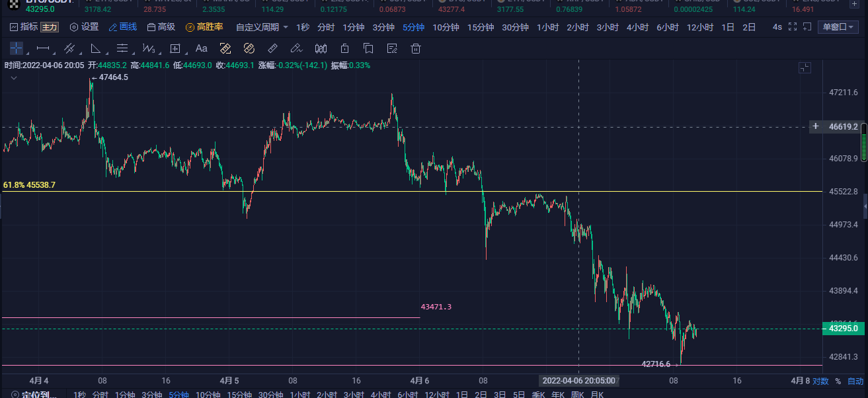
Task: Select the horizontal line drawing tool
Action: (x=43, y=48)
